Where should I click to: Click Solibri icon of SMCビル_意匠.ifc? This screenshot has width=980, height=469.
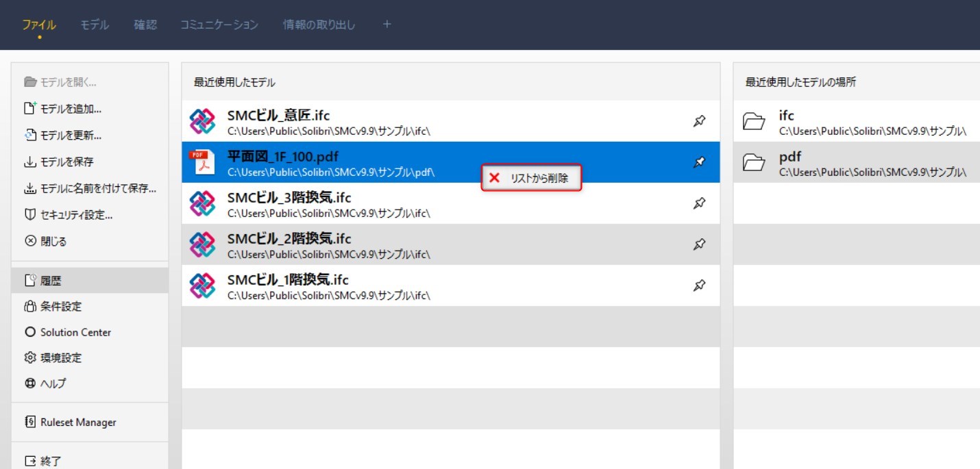202,121
